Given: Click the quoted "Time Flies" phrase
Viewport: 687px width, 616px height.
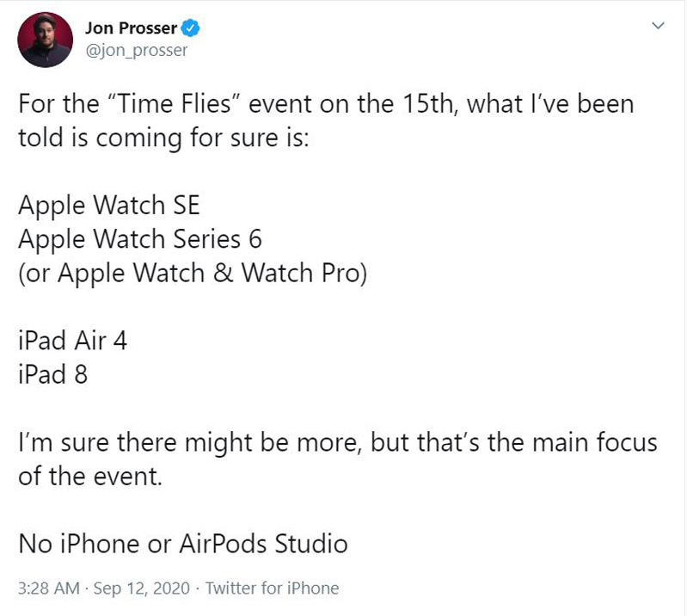Looking at the screenshot, I should click(172, 104).
